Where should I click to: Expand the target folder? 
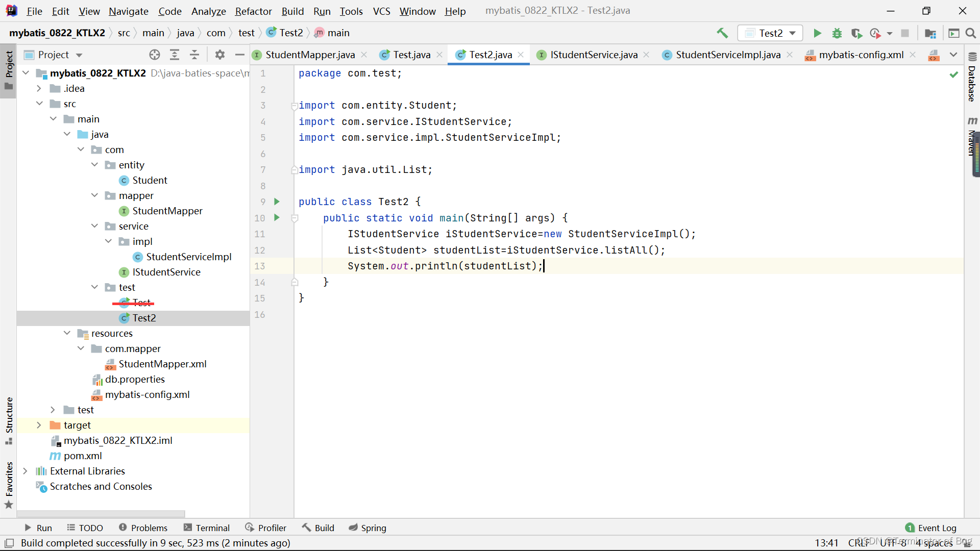pyautogui.click(x=39, y=425)
